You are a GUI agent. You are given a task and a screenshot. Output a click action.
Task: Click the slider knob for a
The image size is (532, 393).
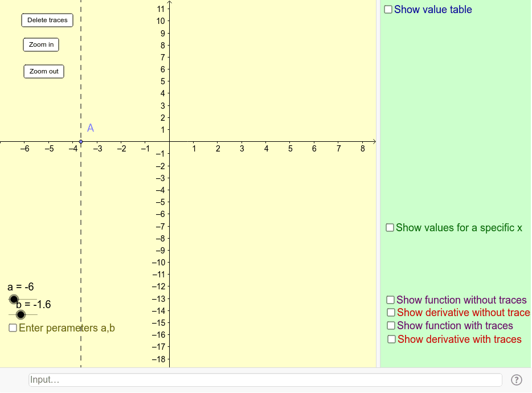(x=14, y=300)
